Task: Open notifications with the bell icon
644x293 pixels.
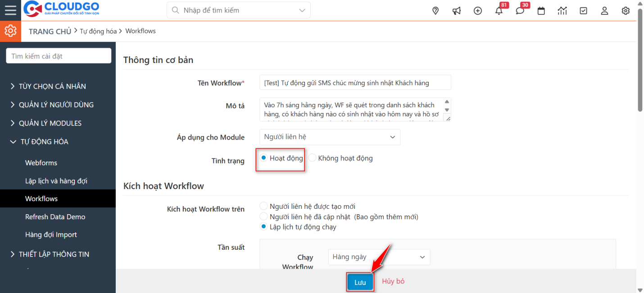Action: click(499, 10)
